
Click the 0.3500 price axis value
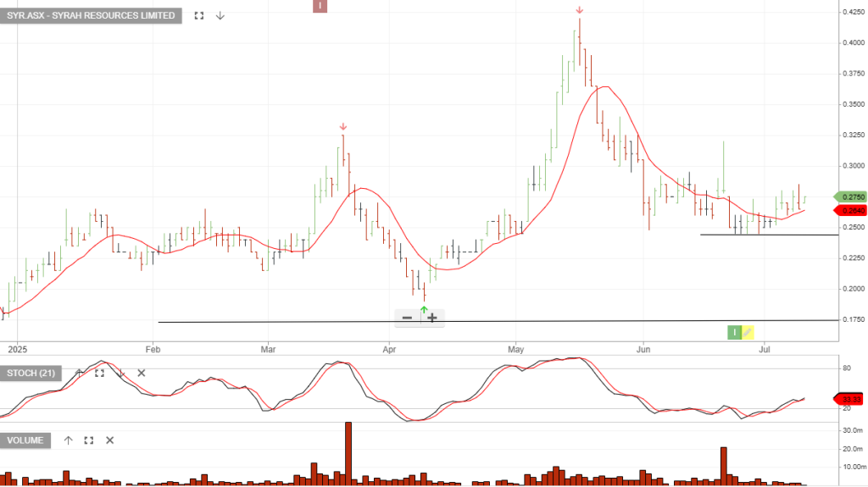pos(854,104)
